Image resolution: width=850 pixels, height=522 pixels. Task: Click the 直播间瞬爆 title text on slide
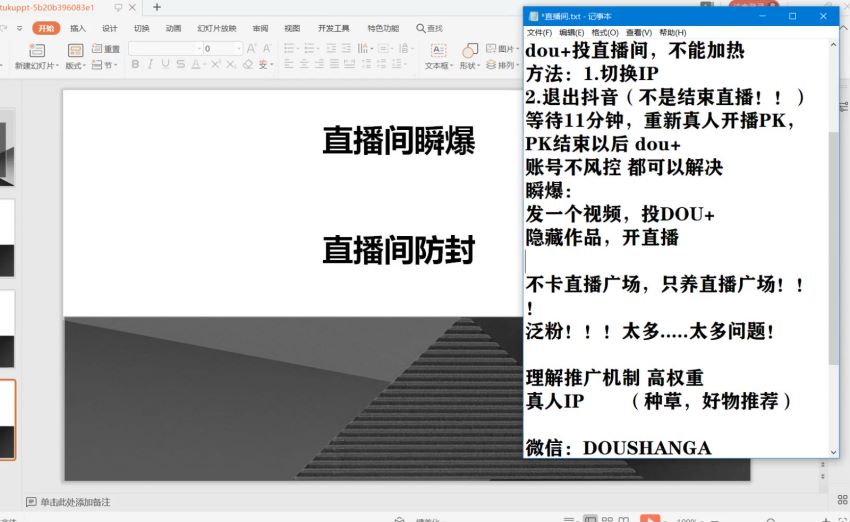(399, 140)
